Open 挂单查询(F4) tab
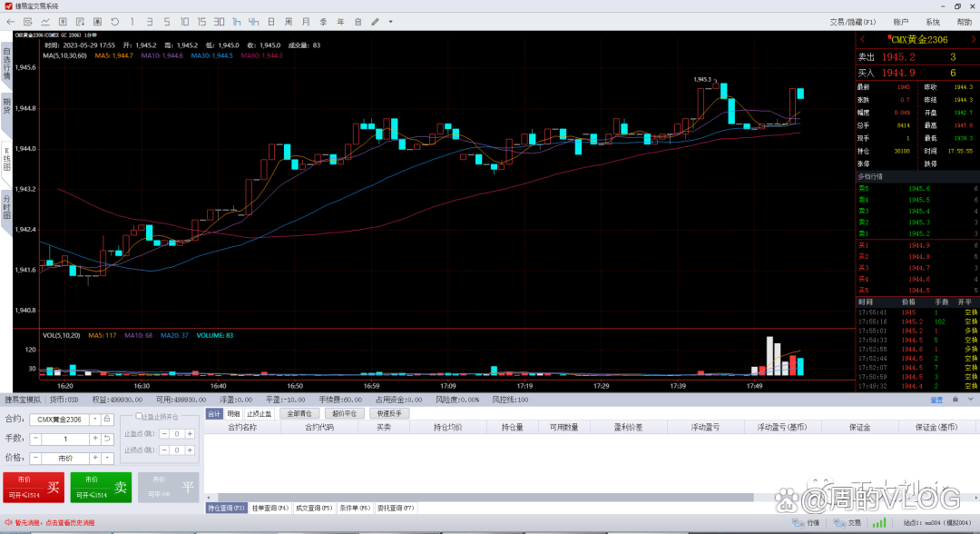 (x=270, y=509)
